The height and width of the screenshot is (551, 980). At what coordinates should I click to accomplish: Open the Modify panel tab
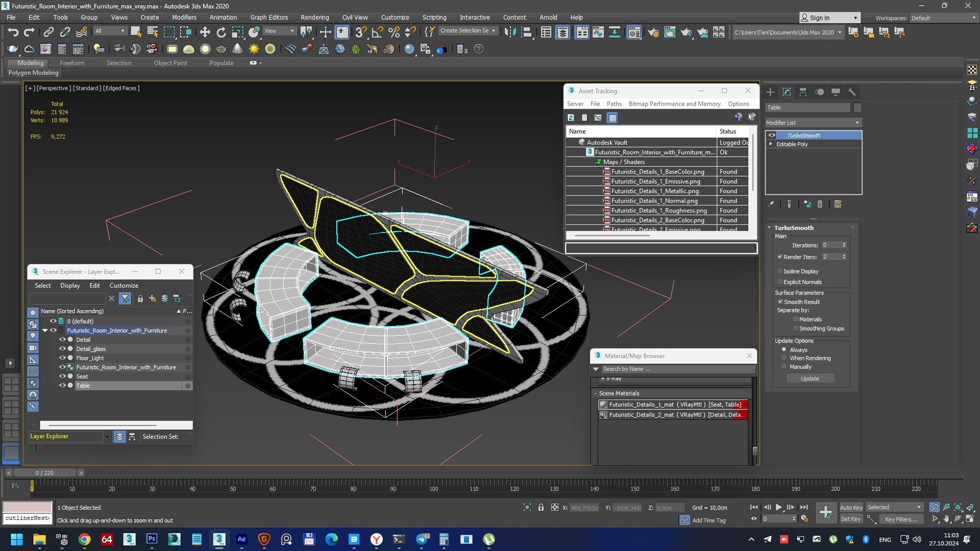pyautogui.click(x=787, y=92)
